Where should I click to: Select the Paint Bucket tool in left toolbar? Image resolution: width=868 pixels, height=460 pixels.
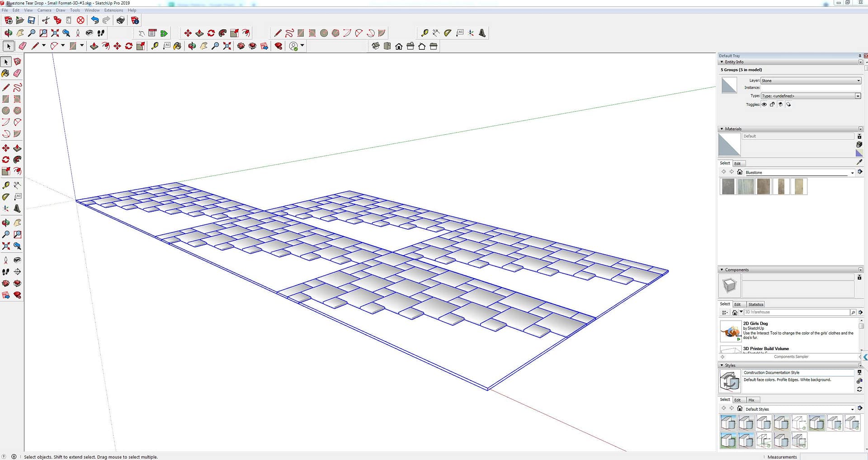point(5,73)
